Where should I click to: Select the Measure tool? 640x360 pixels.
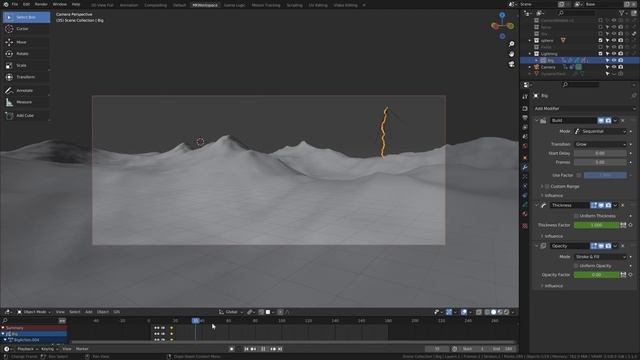27,102
